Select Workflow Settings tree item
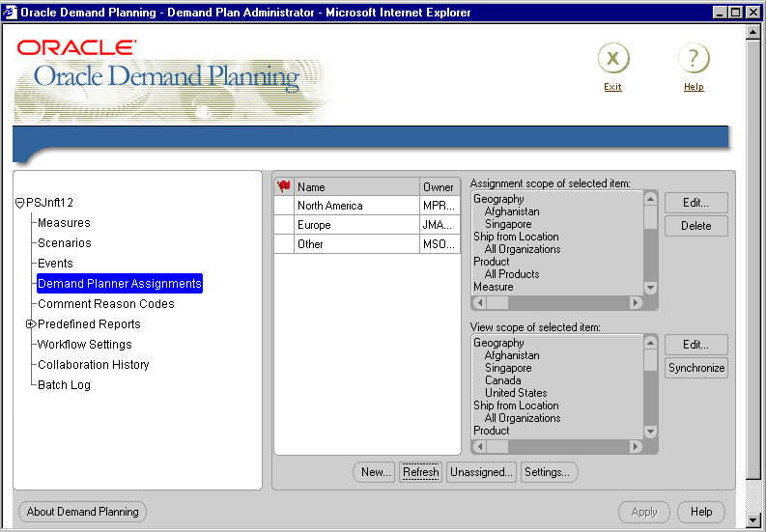The width and height of the screenshot is (766, 532). pyautogui.click(x=85, y=345)
